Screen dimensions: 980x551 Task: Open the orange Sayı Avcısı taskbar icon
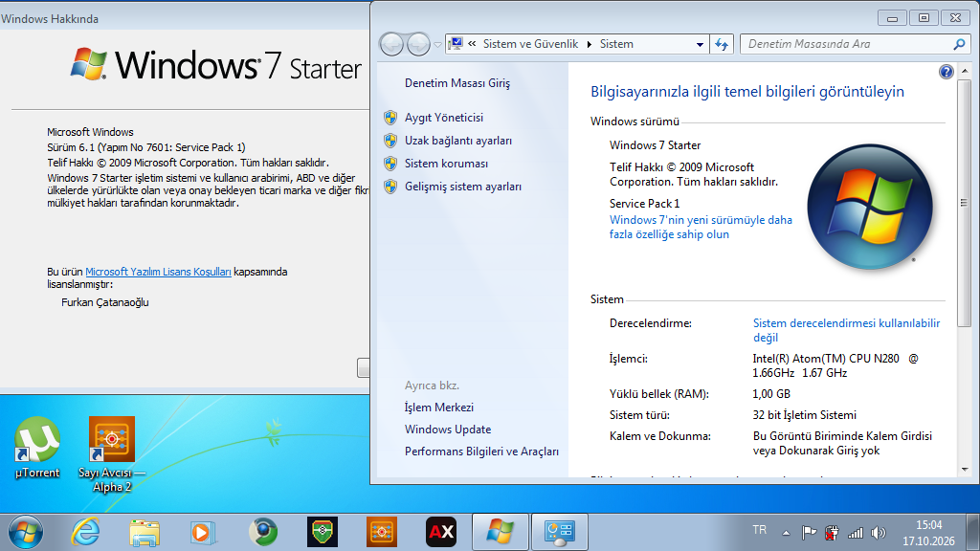click(x=381, y=532)
